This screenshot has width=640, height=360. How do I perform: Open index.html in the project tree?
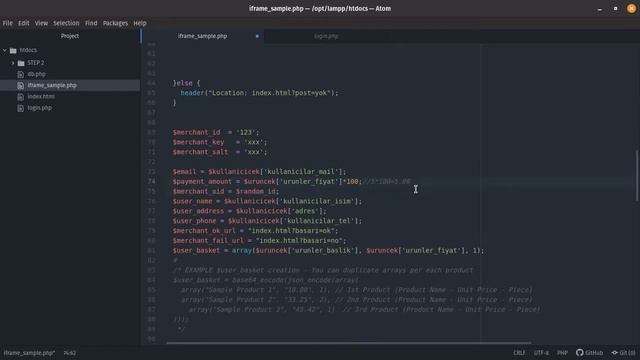tap(41, 97)
